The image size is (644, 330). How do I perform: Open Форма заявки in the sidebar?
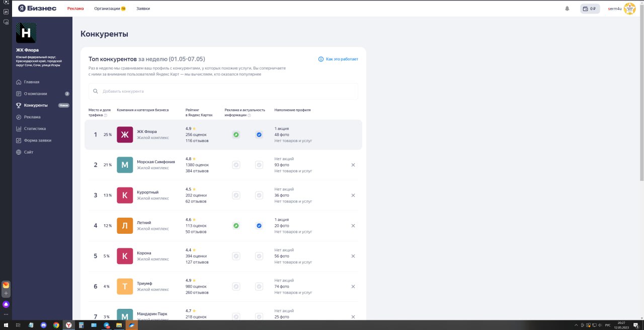coord(37,141)
